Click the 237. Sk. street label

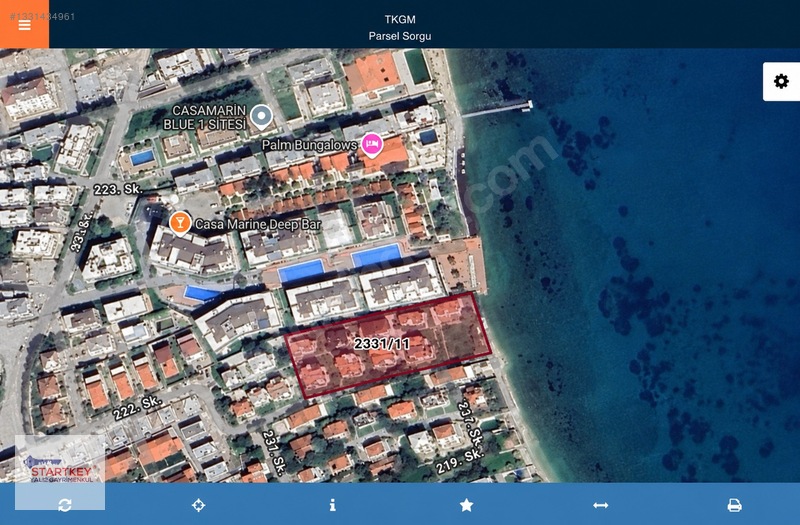470,422
